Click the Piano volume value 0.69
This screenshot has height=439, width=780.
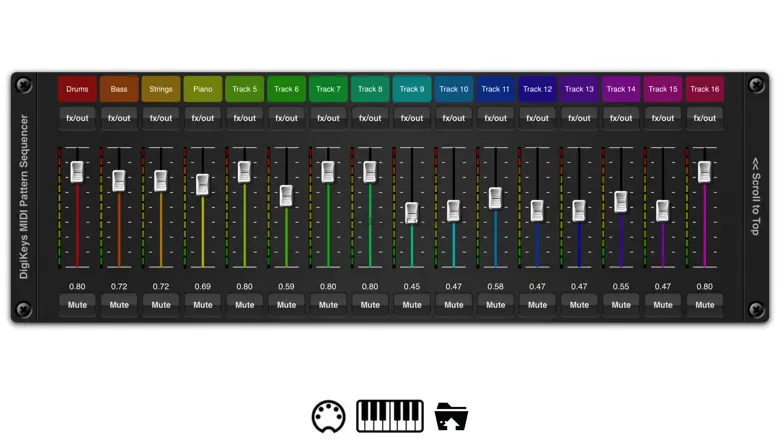click(x=202, y=286)
